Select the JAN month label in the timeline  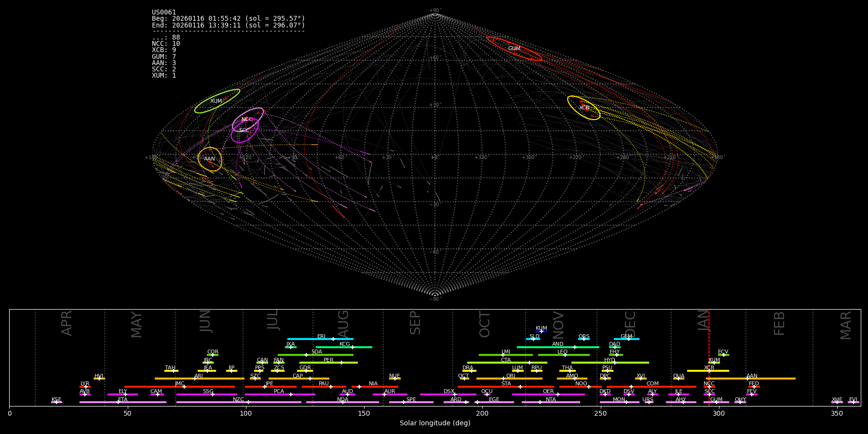pos(704,320)
